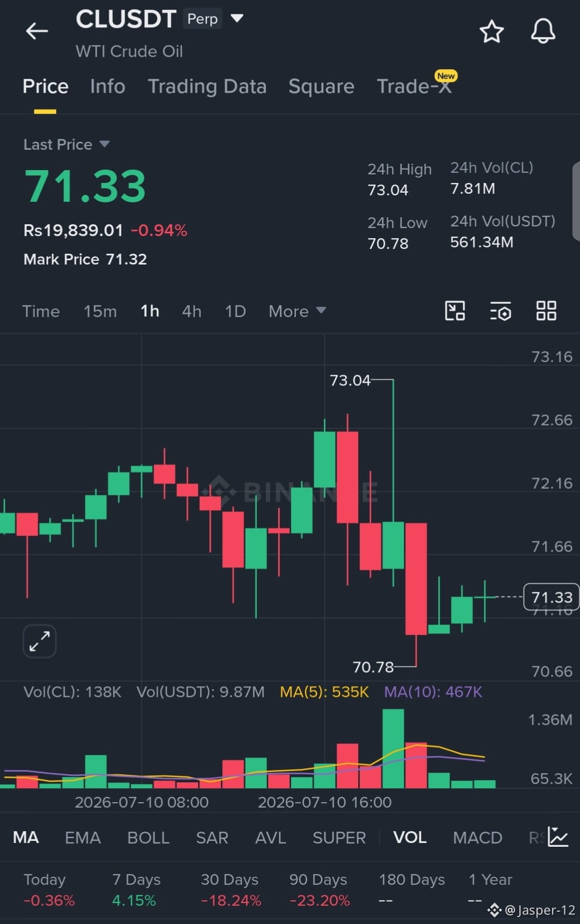Tap the MA(10): 467K label
Image resolution: width=580 pixels, height=924 pixels.
click(433, 692)
